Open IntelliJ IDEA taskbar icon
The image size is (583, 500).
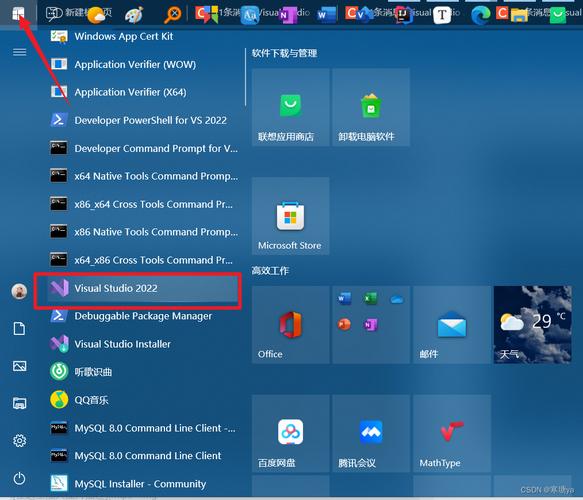[x=403, y=15]
